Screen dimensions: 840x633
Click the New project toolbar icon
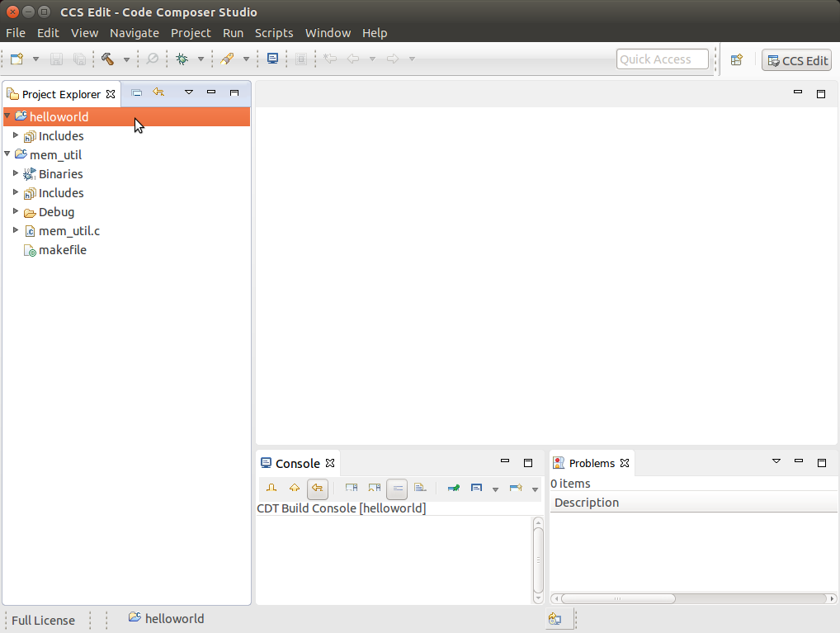[x=17, y=59]
